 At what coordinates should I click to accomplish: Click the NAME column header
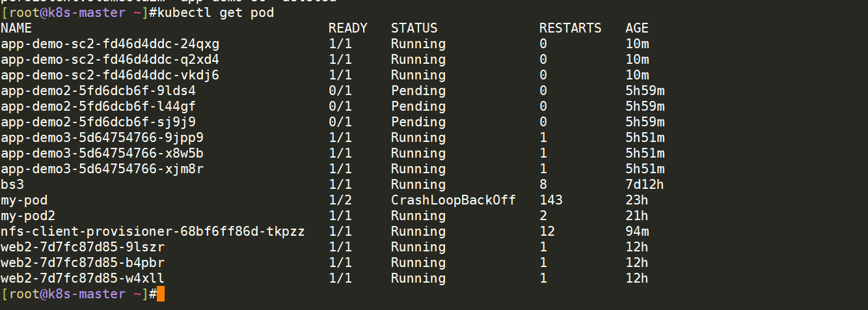16,29
